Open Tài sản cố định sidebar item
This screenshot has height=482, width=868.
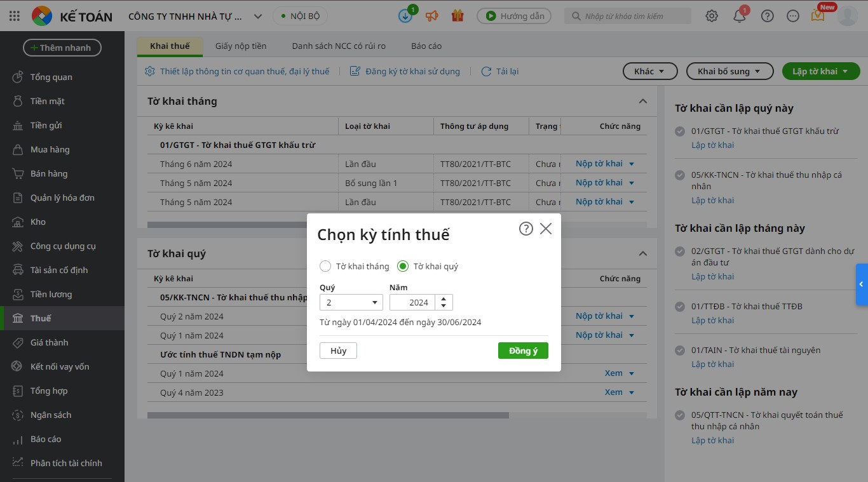(62, 270)
